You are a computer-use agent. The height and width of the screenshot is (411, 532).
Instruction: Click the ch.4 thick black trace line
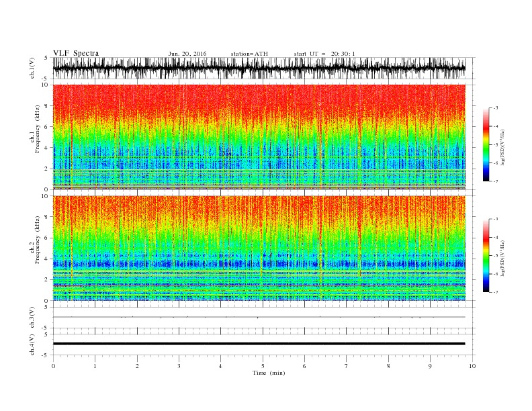(259, 344)
